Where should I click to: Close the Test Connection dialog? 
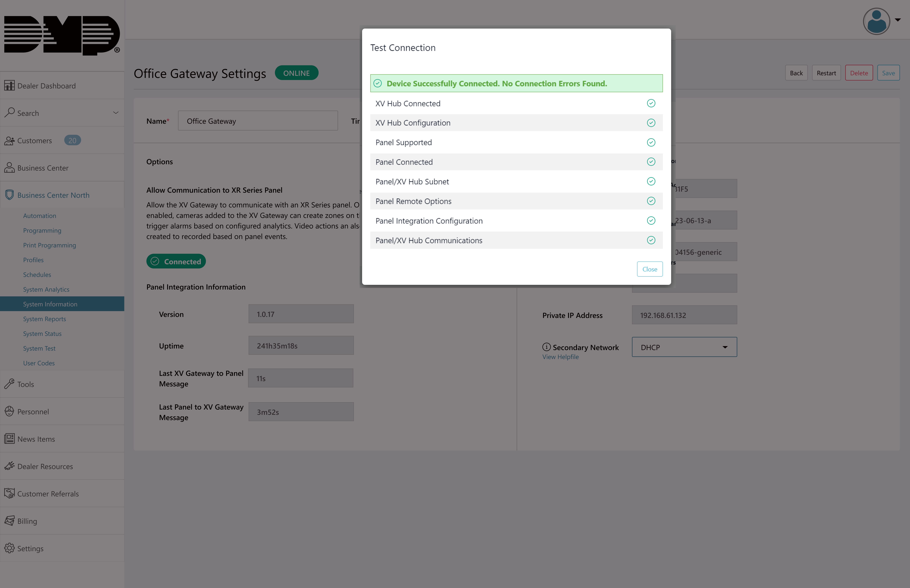(649, 268)
